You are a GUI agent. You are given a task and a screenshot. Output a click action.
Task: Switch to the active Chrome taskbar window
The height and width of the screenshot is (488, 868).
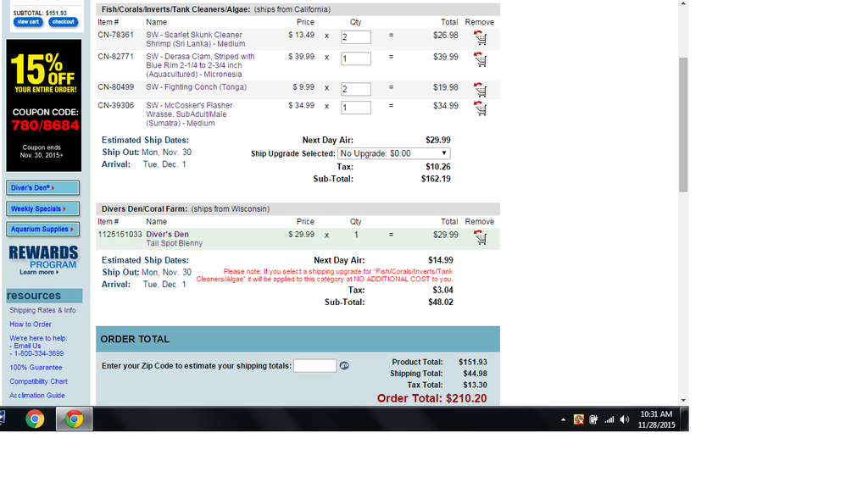(75, 419)
